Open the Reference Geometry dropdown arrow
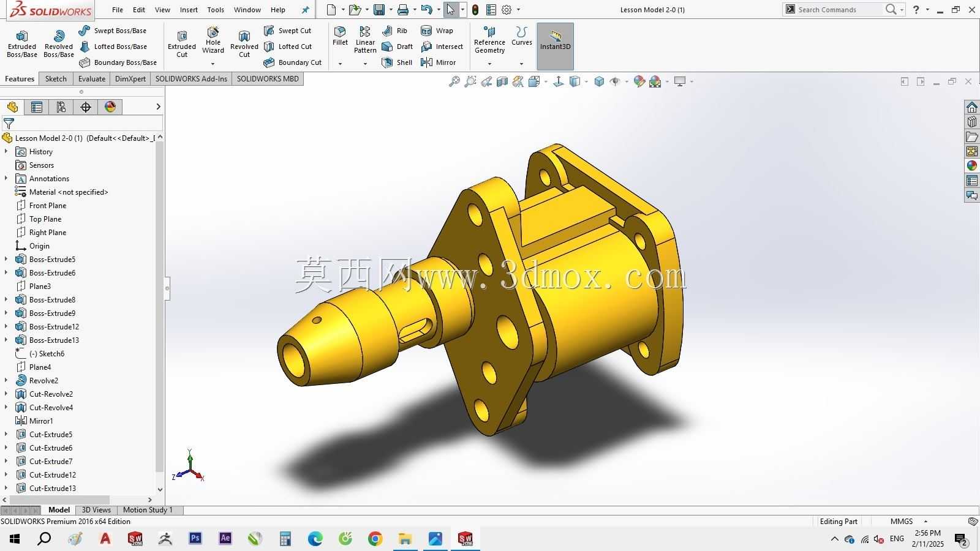The height and width of the screenshot is (551, 980). click(489, 64)
